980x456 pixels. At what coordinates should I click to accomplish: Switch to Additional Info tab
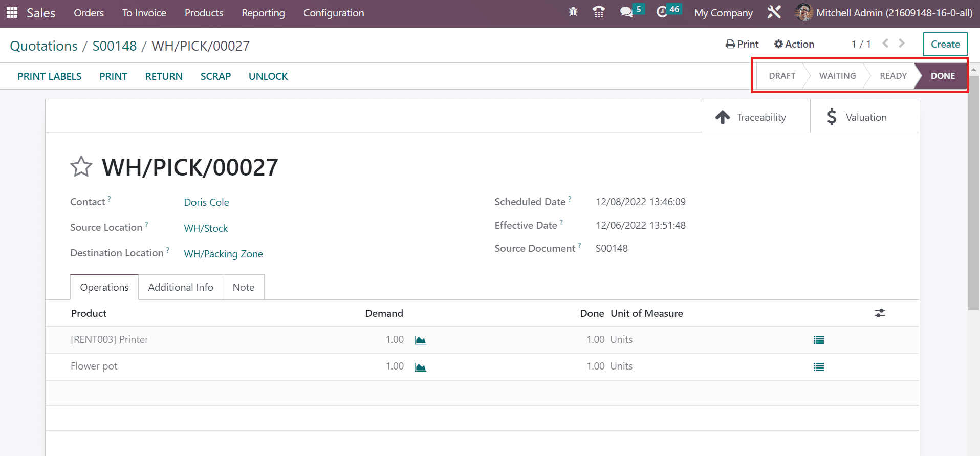[181, 287]
